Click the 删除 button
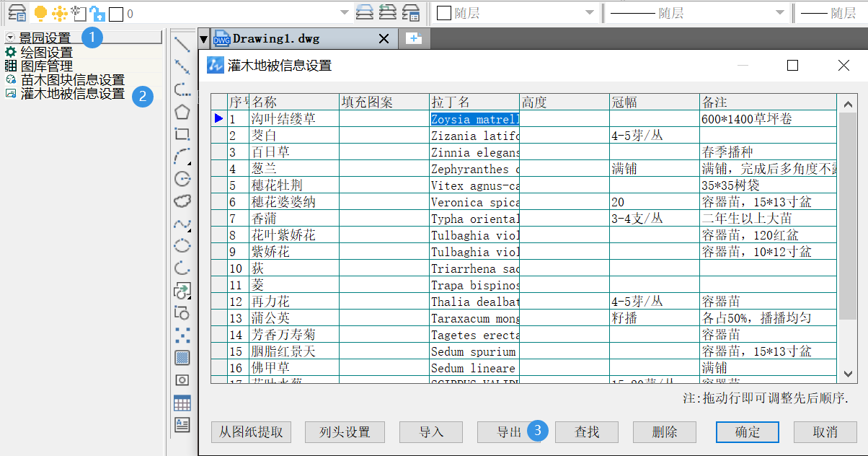Viewport: 868px width, 456px height. (665, 432)
